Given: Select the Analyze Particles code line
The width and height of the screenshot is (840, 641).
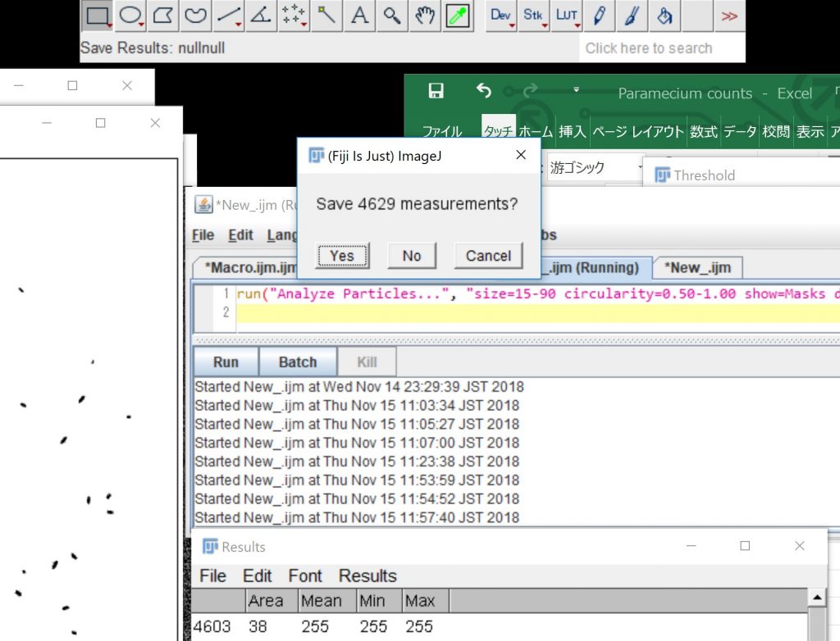Looking at the screenshot, I should click(x=538, y=293).
